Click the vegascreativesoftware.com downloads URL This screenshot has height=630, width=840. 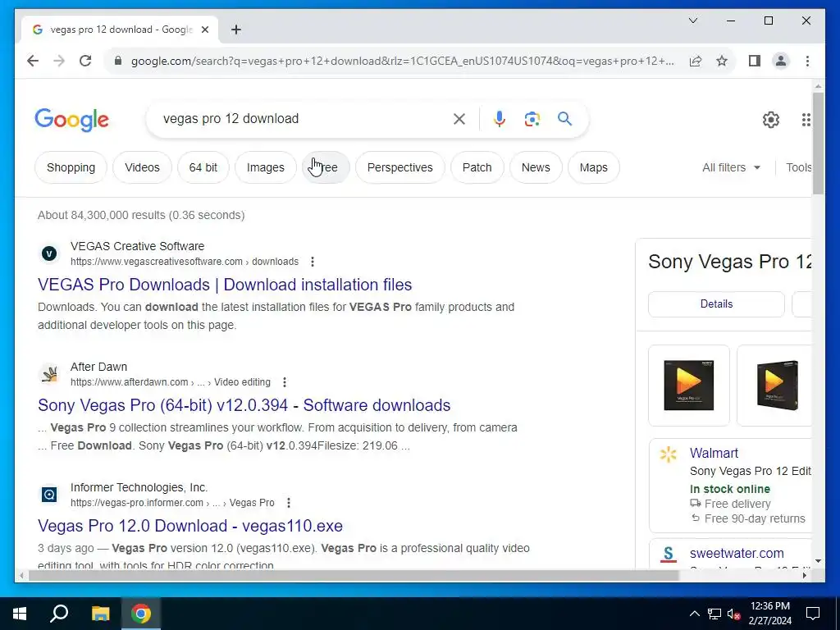185,262
